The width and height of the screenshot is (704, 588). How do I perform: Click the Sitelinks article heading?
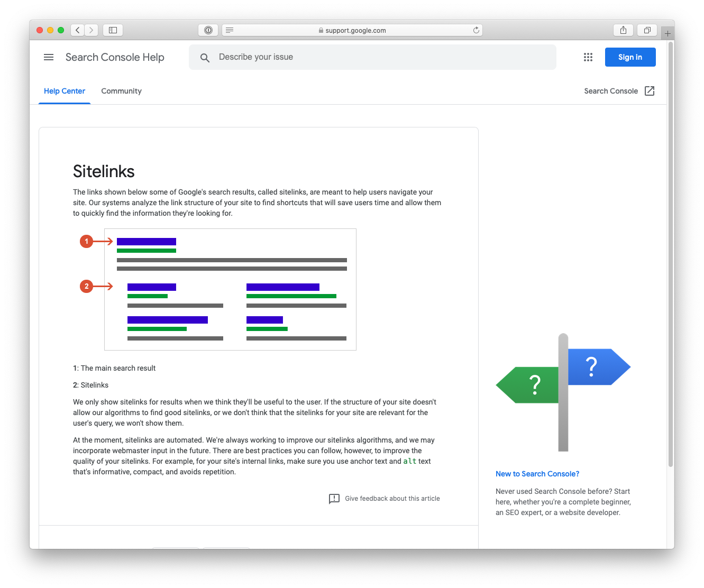pyautogui.click(x=104, y=171)
